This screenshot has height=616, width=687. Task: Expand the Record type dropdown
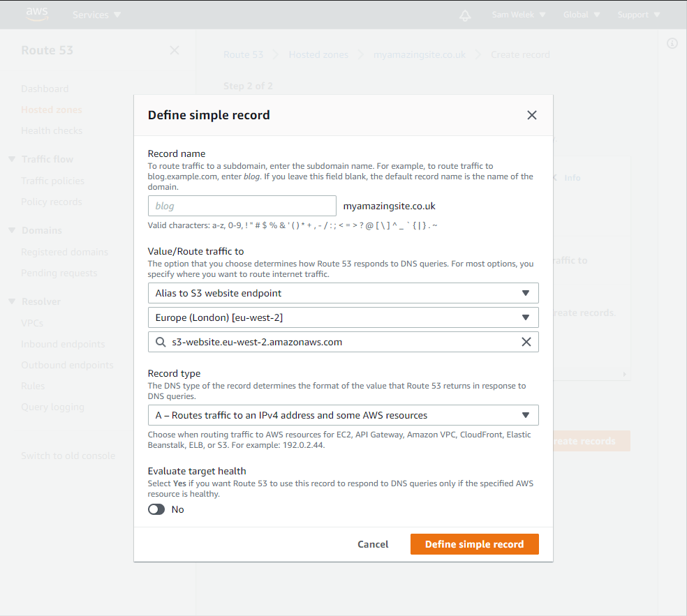pos(343,415)
